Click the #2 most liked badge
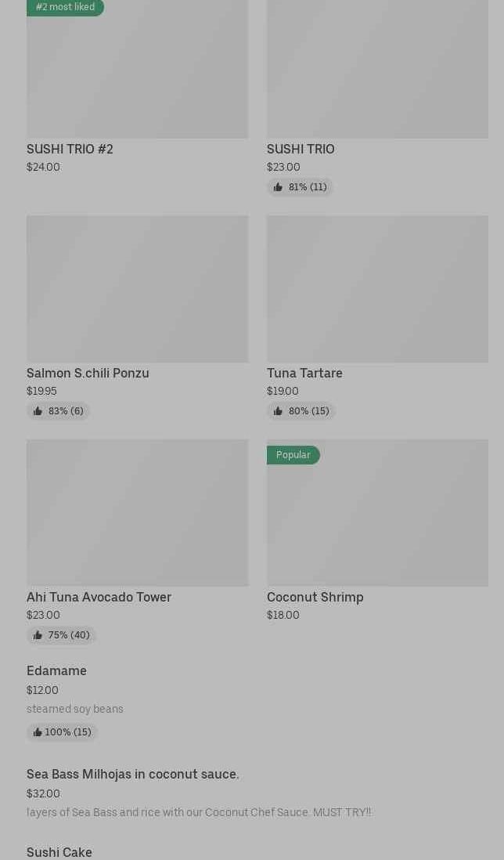 65,7
